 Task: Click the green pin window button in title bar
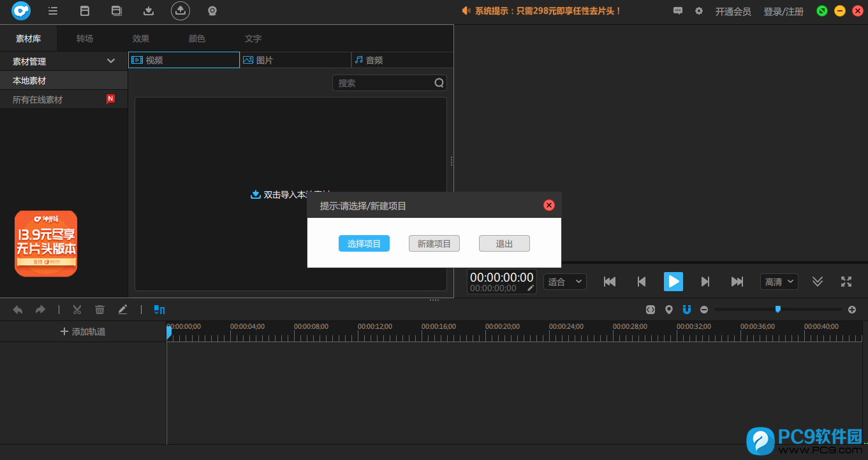point(823,11)
